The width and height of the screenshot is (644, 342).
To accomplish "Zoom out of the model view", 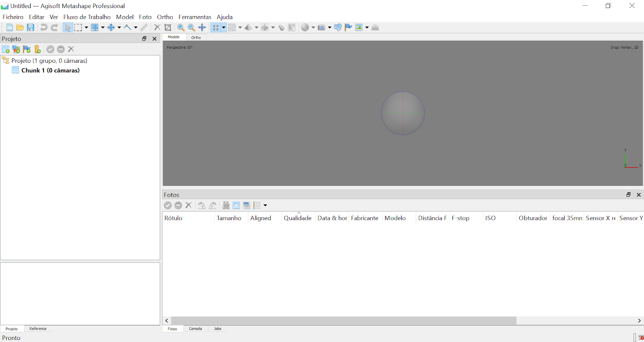I will pyautogui.click(x=192, y=27).
